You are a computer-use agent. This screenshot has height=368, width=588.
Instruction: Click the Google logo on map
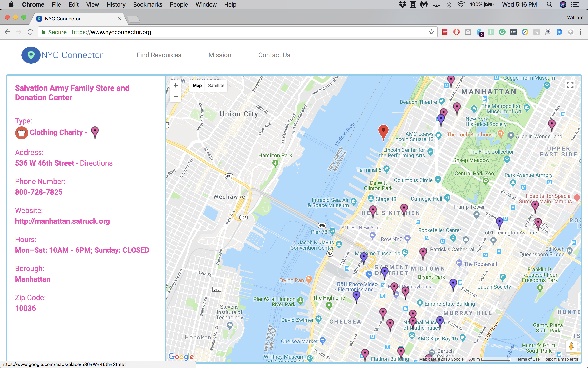pos(181,356)
